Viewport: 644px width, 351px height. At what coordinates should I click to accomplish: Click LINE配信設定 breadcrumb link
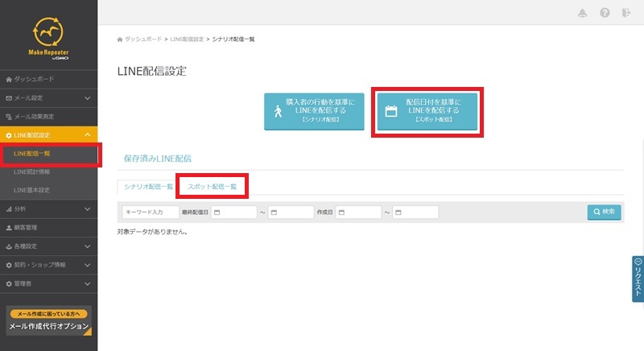pos(187,39)
